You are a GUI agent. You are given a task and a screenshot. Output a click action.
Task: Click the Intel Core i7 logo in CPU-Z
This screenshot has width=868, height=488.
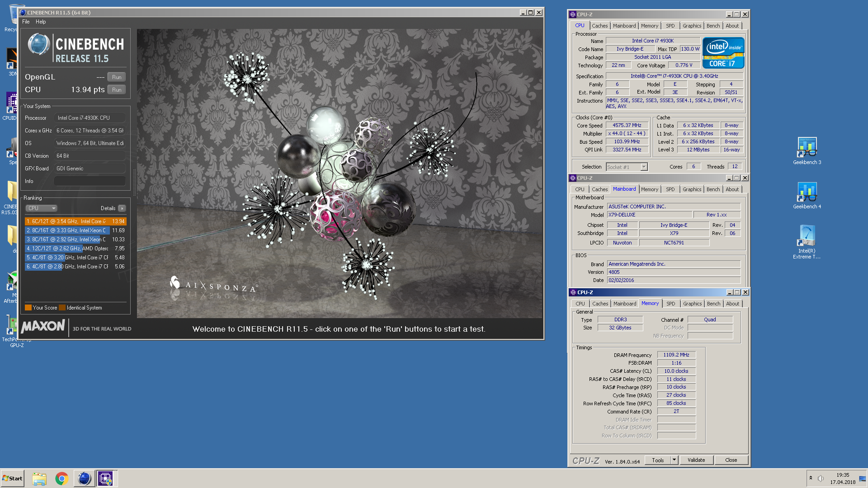[723, 53]
